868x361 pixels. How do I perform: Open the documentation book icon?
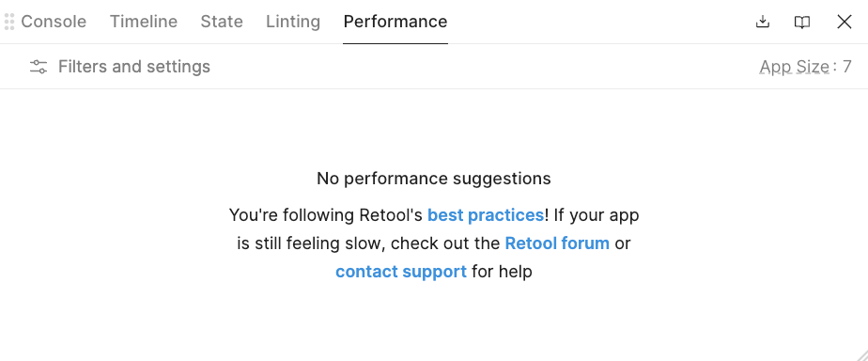click(x=802, y=22)
